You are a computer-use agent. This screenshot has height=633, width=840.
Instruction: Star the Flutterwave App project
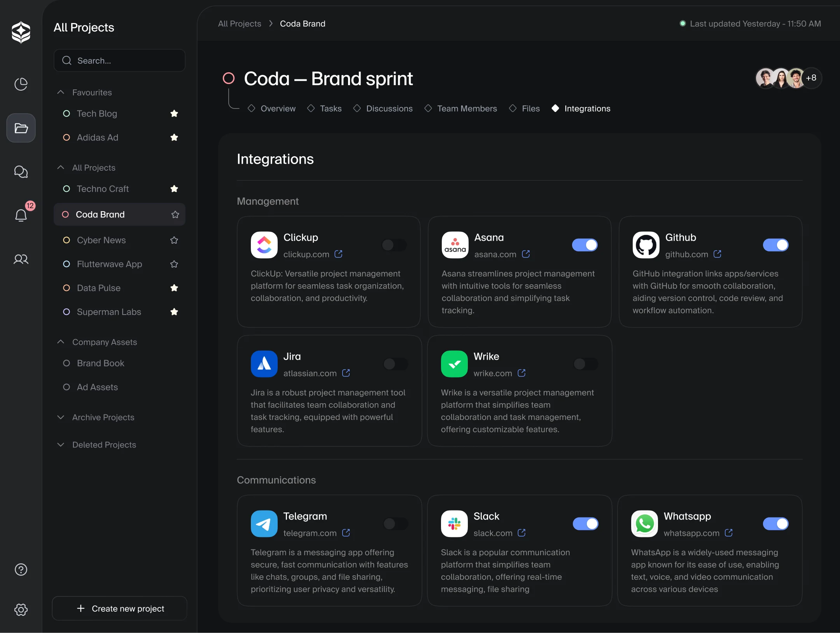pyautogui.click(x=174, y=264)
